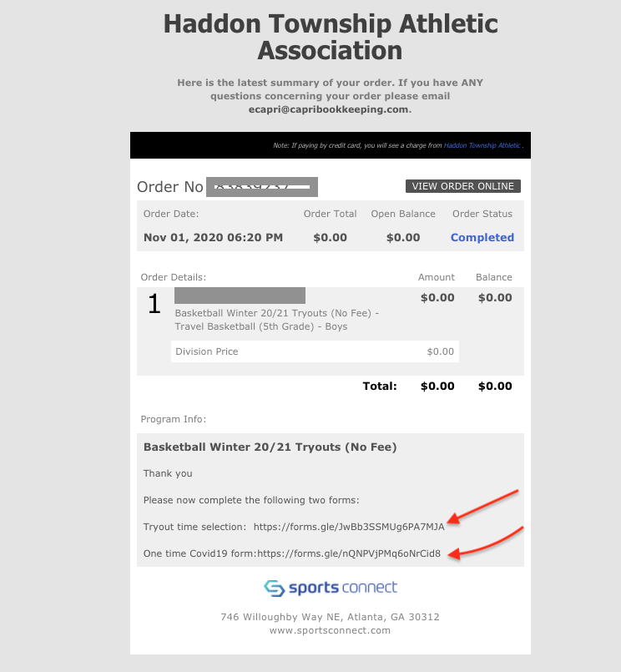Click the Completed order status
The image size is (621, 672).
click(x=482, y=237)
